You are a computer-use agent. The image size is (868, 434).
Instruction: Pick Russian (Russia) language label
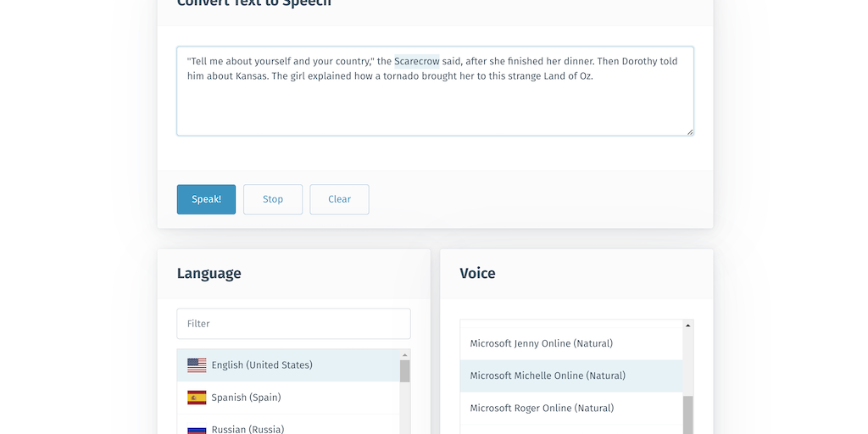coord(248,429)
